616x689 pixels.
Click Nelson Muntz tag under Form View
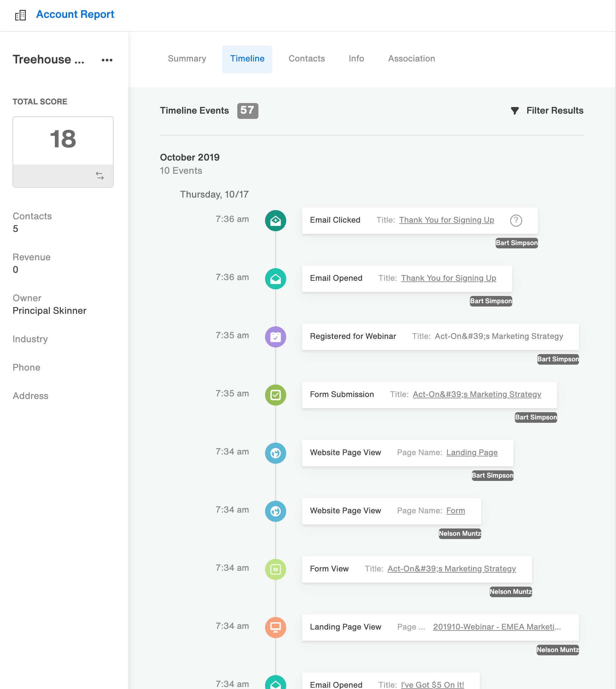point(511,592)
